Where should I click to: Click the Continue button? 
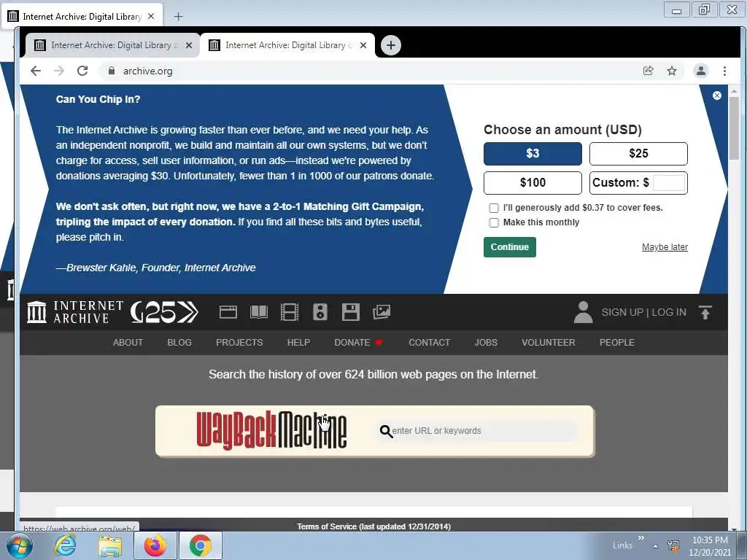pos(510,247)
